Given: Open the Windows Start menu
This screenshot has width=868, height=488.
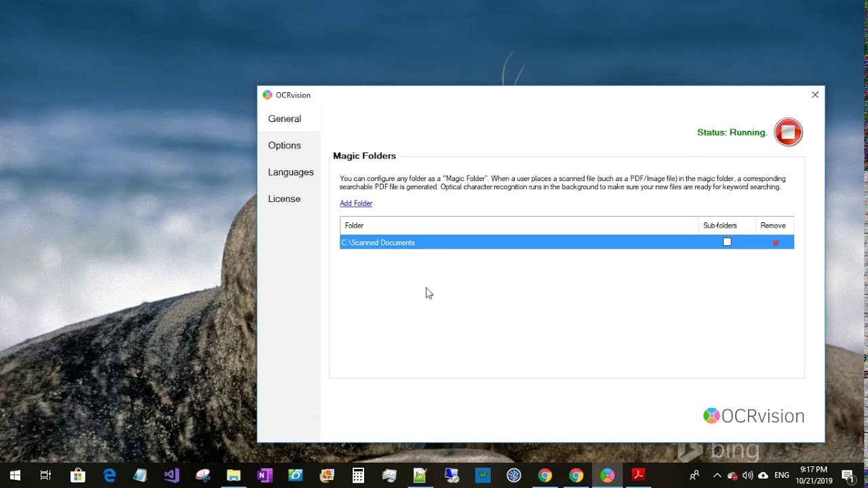Looking at the screenshot, I should tap(15, 475).
